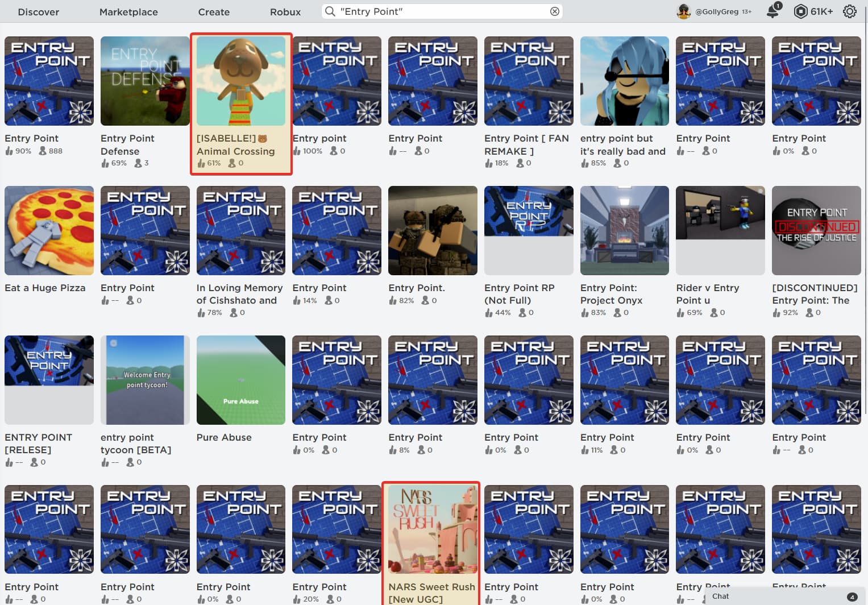Click "NARS Sweet Rush [New UGC]" title
The width and height of the screenshot is (868, 605).
pyautogui.click(x=432, y=593)
